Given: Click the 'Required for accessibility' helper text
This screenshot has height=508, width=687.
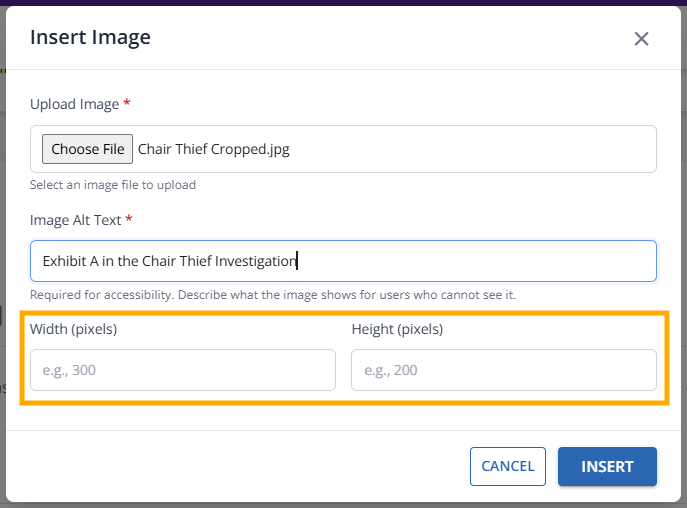Looking at the screenshot, I should click(x=272, y=296).
